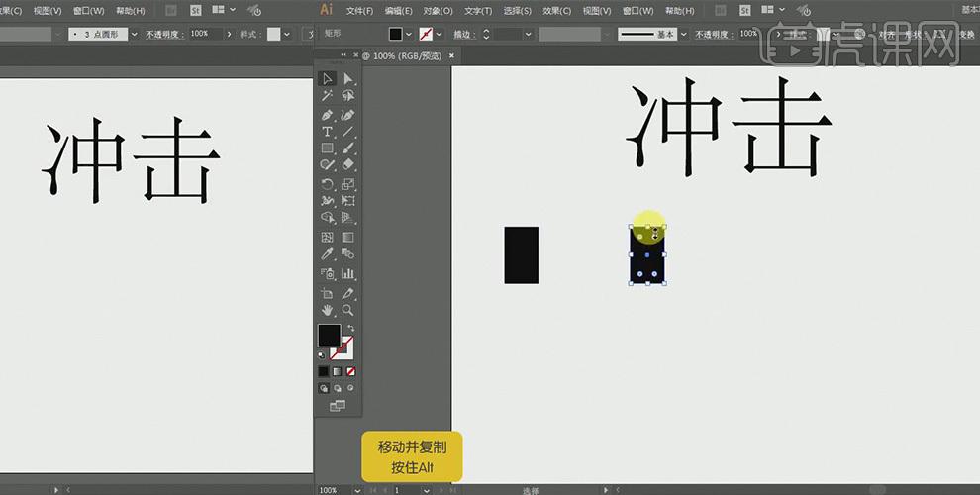Swap fill and stroke colors
This screenshot has width=980, height=495.
(x=350, y=328)
